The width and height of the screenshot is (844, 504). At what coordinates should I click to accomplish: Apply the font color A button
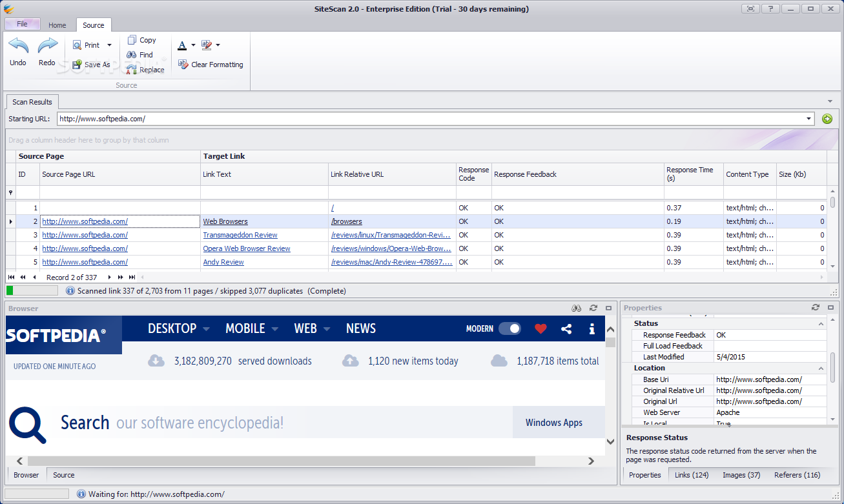click(182, 45)
